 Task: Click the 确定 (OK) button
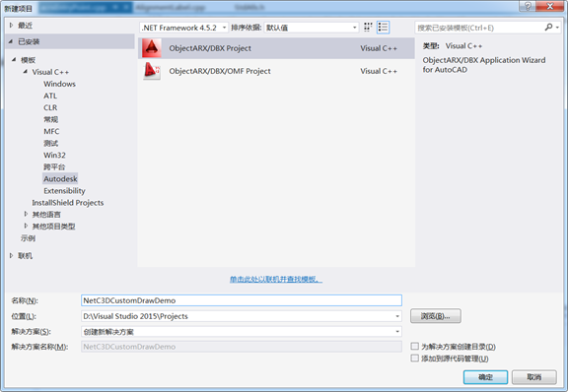click(485, 377)
